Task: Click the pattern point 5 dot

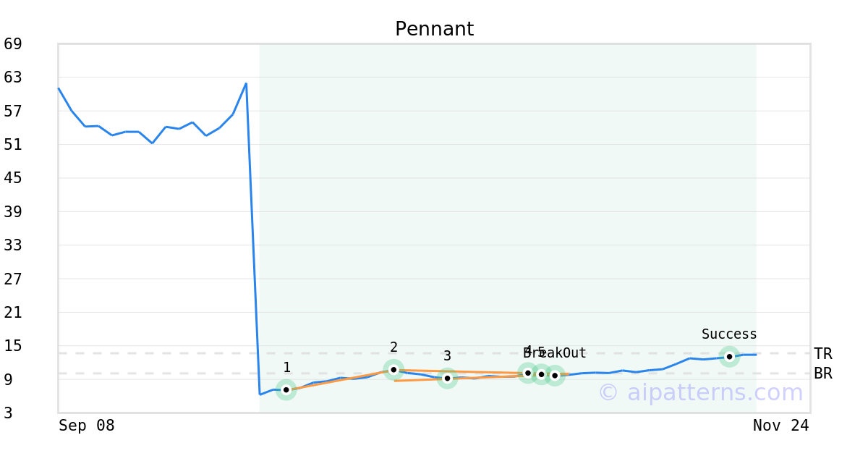Action: pyautogui.click(x=541, y=374)
